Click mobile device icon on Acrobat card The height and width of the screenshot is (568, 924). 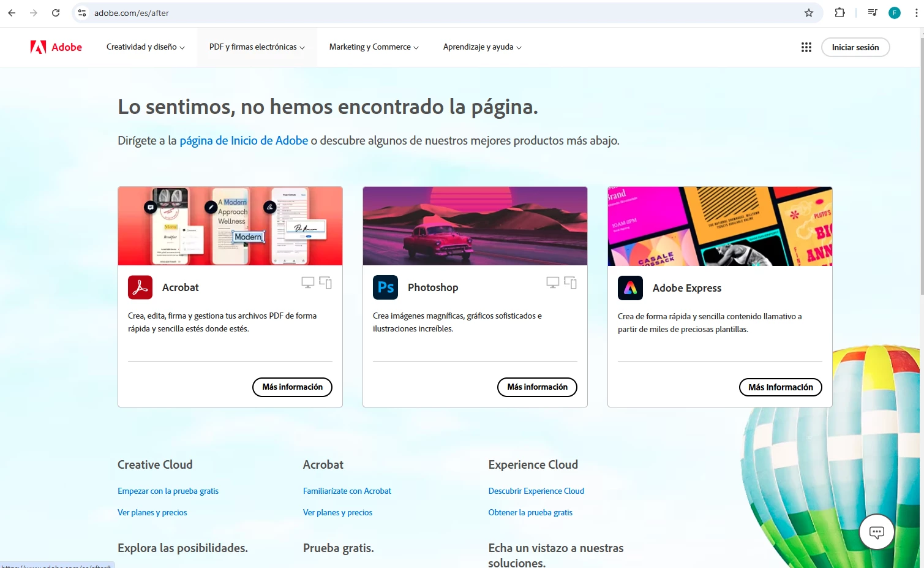326,282
